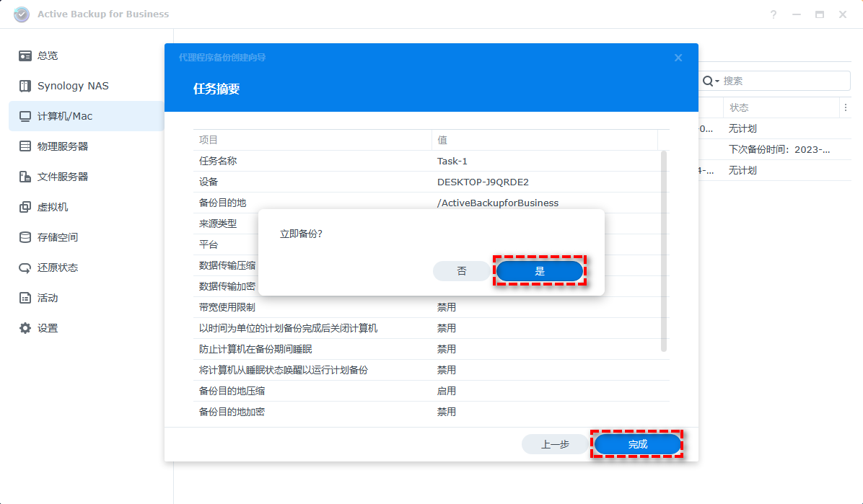Close the backup creation wizard dialog
The height and width of the screenshot is (504, 863).
678,58
